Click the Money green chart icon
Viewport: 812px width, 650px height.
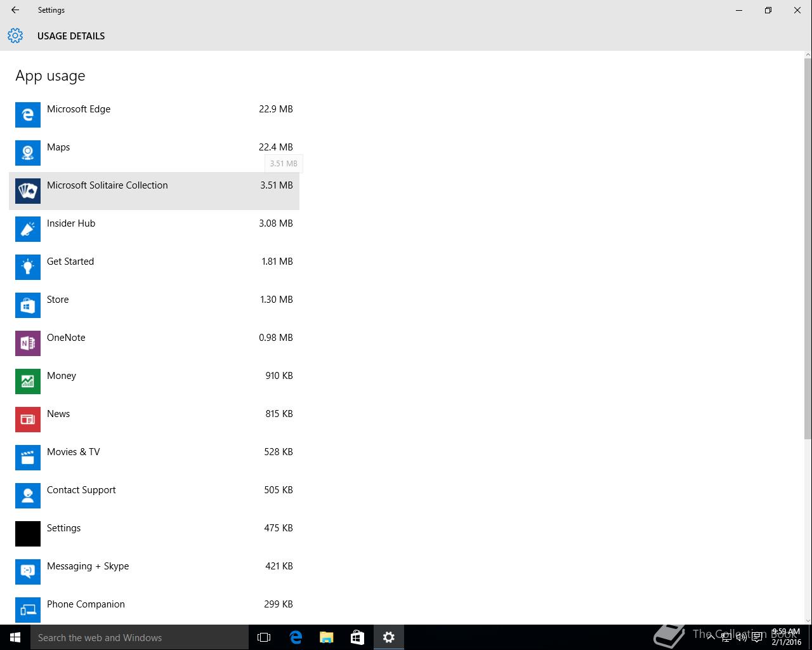pyautogui.click(x=28, y=381)
